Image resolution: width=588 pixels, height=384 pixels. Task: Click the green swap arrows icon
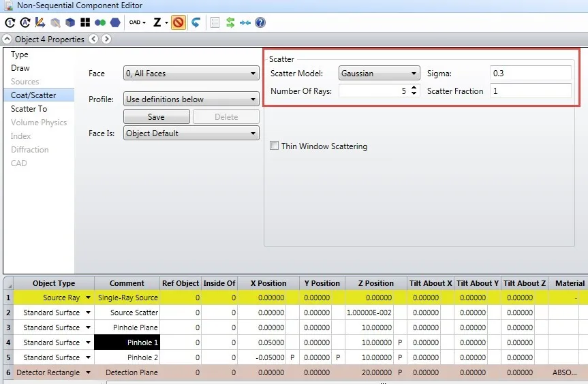point(230,22)
